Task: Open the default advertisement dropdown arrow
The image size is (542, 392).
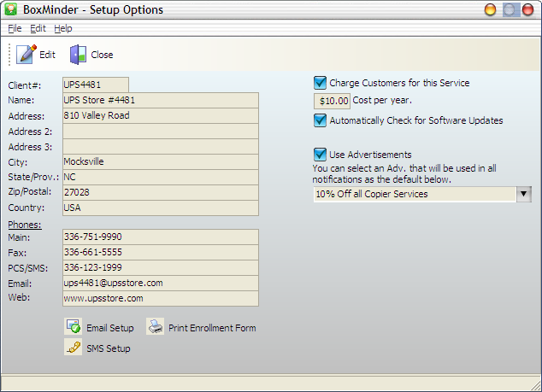Action: point(524,194)
